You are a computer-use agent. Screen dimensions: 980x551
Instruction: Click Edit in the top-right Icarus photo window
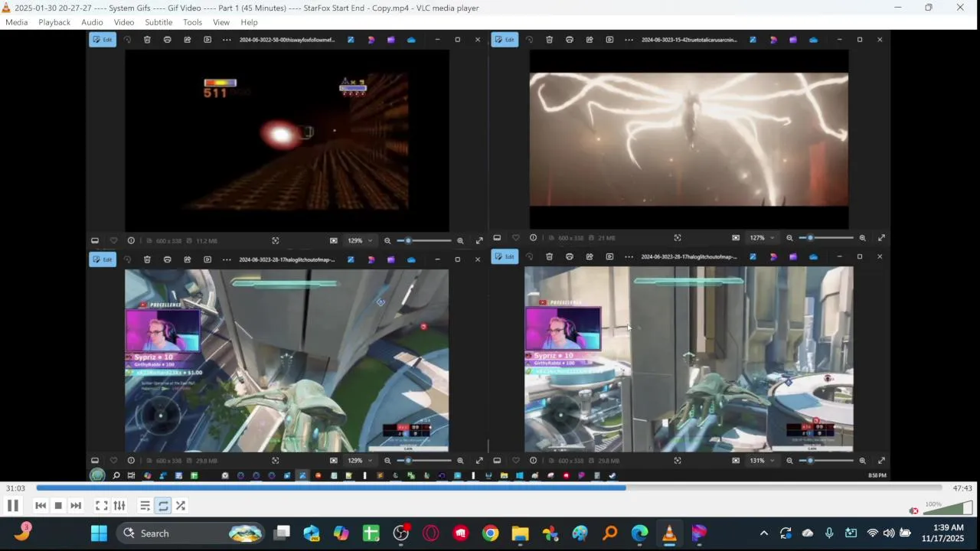505,40
